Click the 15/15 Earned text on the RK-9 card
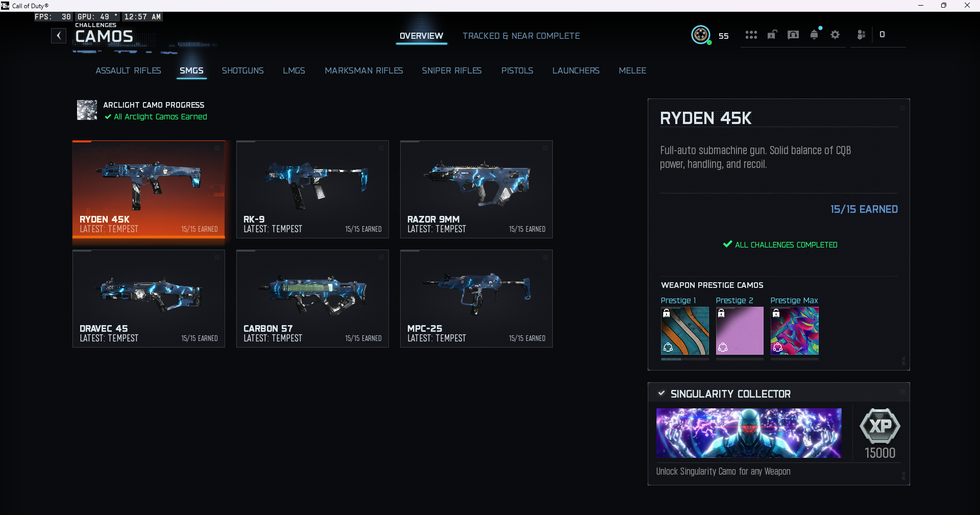The image size is (980, 515). point(363,229)
